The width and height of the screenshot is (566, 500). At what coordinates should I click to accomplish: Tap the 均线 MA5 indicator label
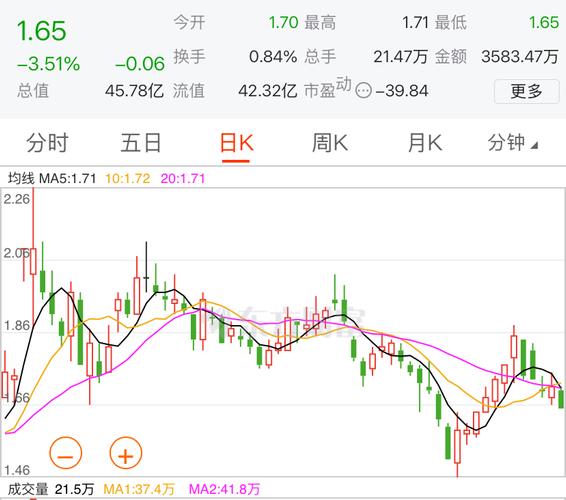click(x=52, y=178)
